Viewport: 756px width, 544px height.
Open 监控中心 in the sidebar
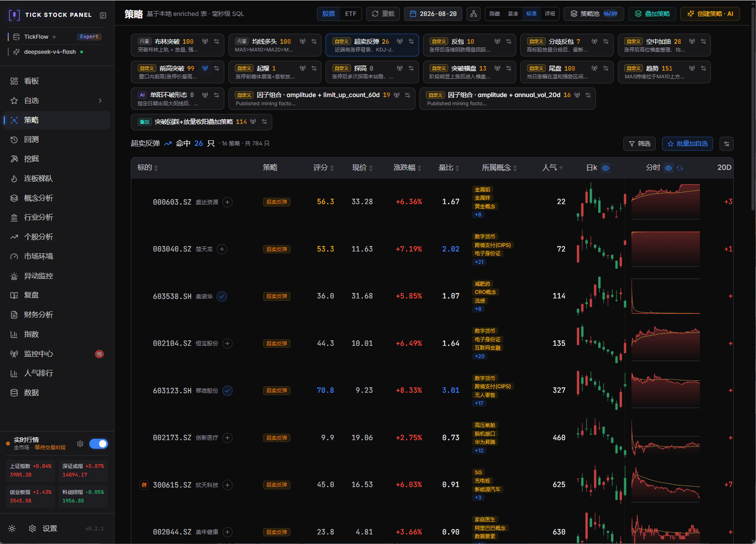click(57, 354)
